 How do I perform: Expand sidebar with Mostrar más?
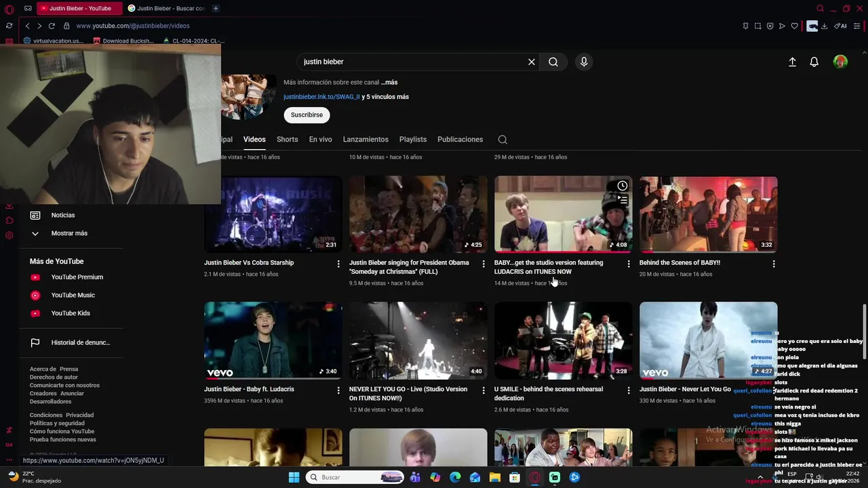(x=70, y=233)
